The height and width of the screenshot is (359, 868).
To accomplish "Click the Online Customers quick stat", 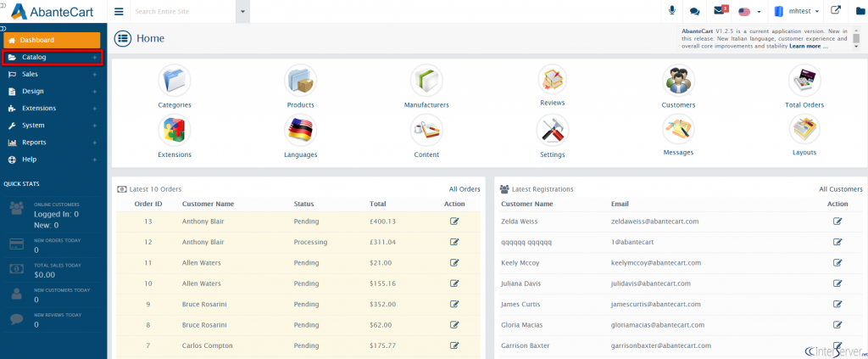I will [x=53, y=215].
